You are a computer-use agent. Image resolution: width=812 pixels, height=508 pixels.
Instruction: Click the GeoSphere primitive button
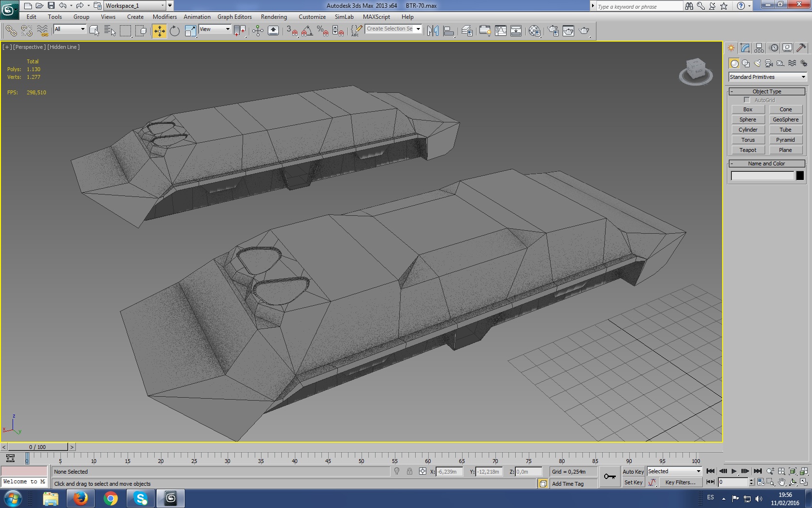(785, 120)
